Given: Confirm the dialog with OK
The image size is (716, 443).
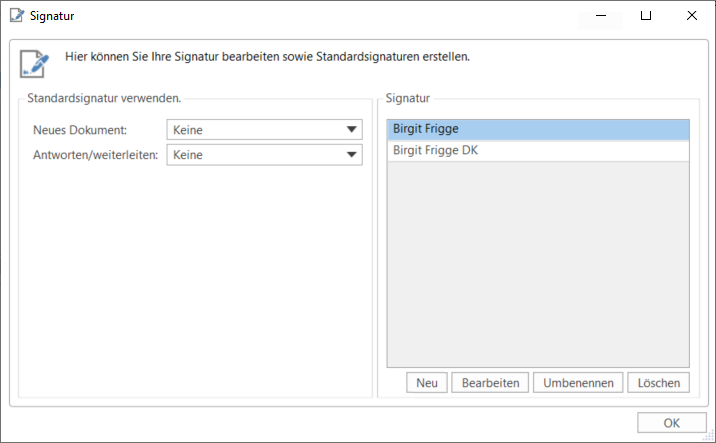Looking at the screenshot, I should tap(671, 422).
